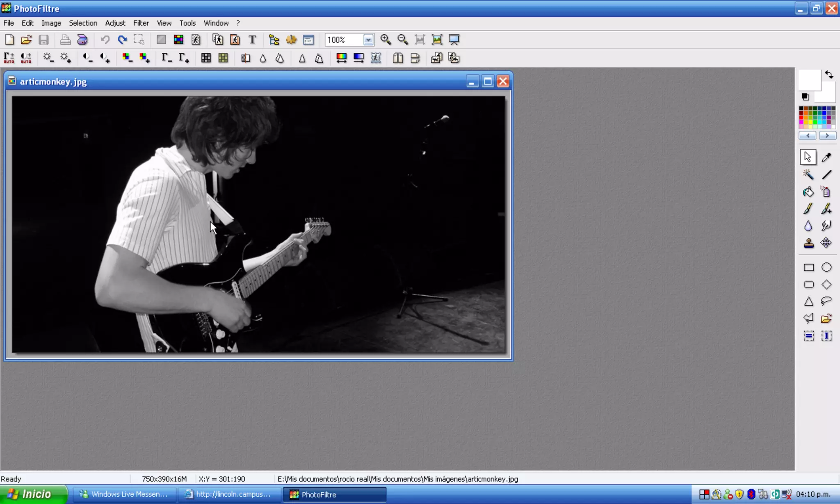Viewport: 840px width, 504px height.
Task: Click the foreground color swatch
Action: [809, 80]
